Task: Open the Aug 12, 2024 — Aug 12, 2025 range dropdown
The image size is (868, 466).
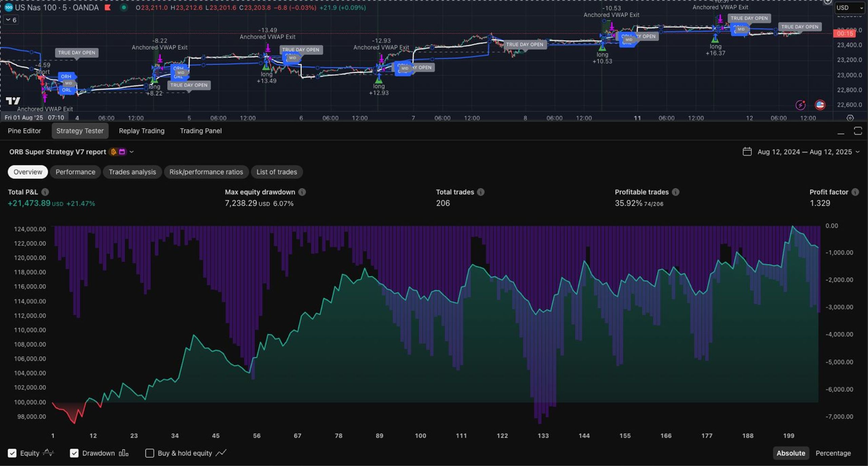Action: tap(801, 152)
